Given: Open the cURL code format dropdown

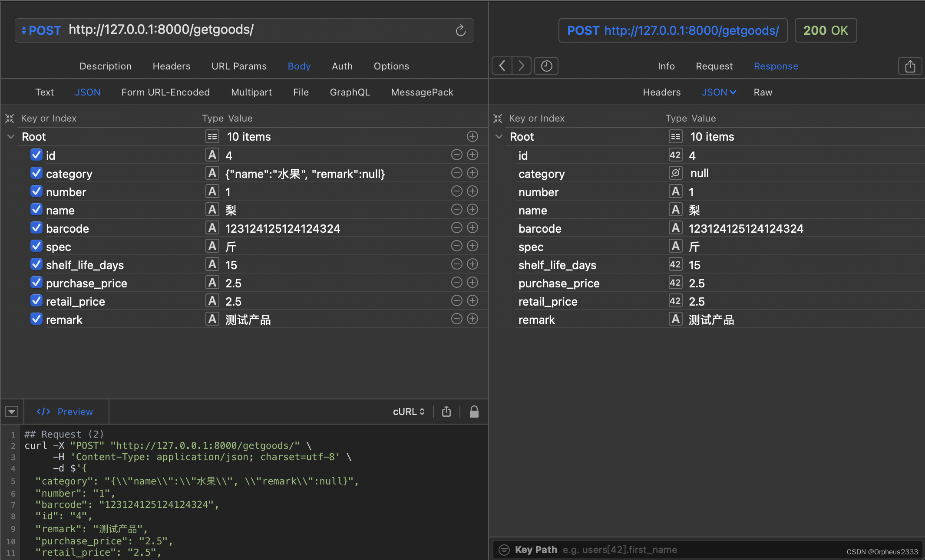Looking at the screenshot, I should [408, 412].
